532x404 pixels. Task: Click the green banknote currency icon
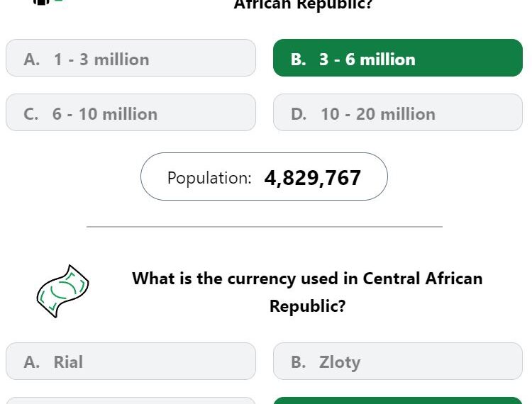tap(62, 291)
